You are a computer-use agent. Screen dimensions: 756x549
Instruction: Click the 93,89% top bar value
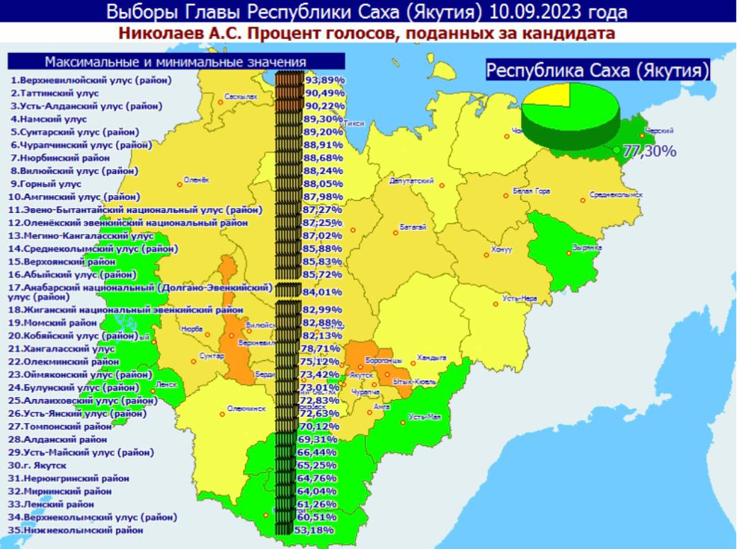[324, 80]
